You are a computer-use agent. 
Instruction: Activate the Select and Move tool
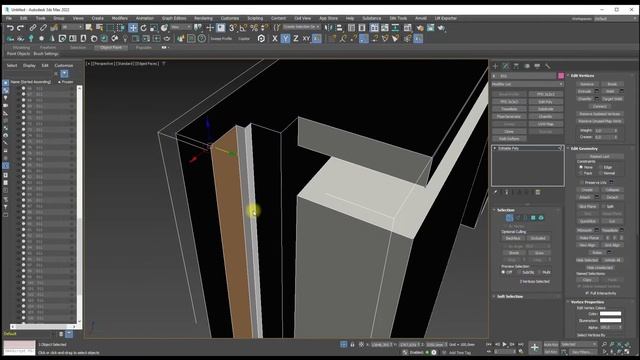click(133, 28)
